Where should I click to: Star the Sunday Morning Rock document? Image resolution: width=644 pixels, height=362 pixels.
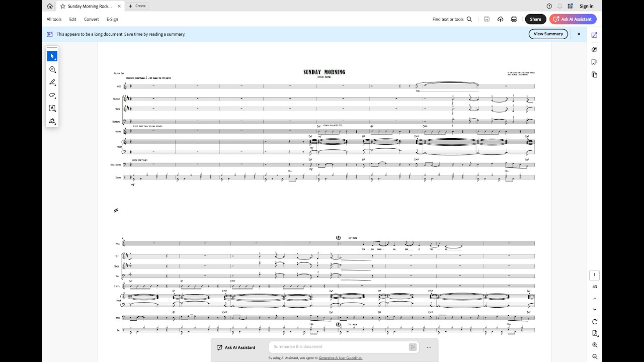coord(63,6)
